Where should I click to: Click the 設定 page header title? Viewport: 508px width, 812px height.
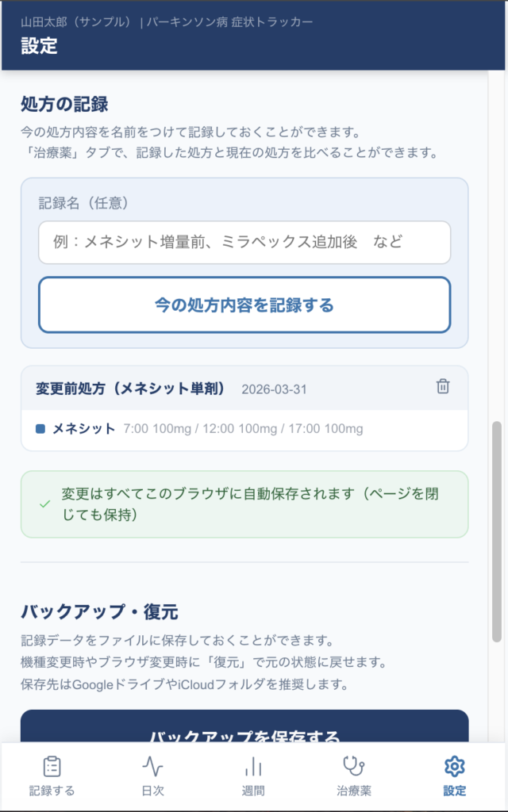coord(40,45)
